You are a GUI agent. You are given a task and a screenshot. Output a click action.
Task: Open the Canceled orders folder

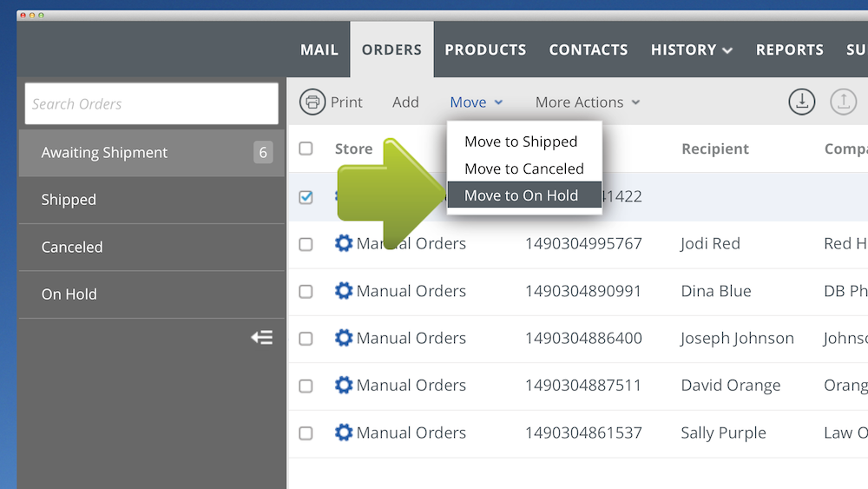point(152,247)
